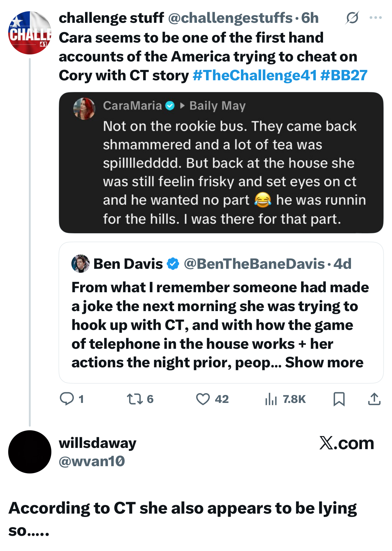392x551 pixels.
Task: Open CaraMaria screenshot image
Action: click(221, 163)
